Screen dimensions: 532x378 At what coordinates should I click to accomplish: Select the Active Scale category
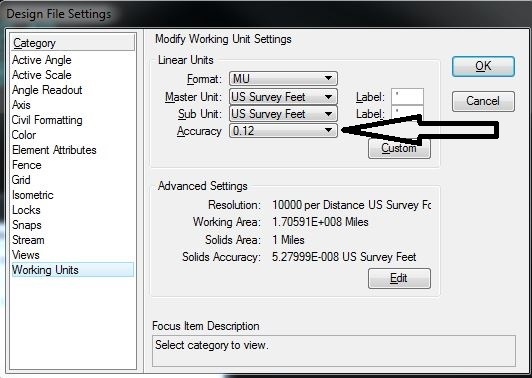[42, 75]
